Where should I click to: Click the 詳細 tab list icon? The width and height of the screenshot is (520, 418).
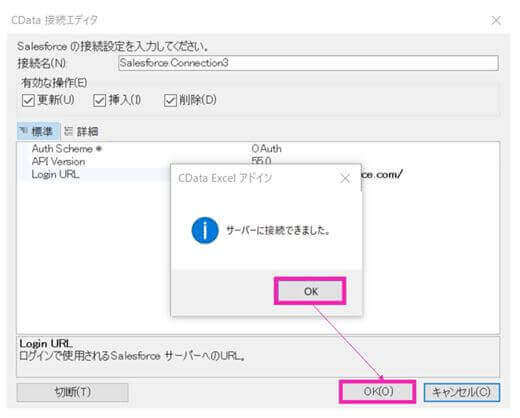68,131
